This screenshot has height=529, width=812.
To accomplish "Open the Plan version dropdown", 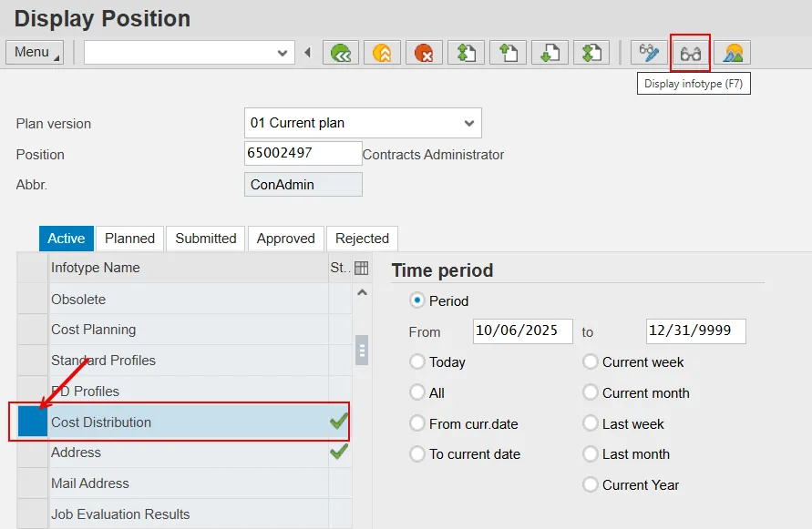I will tap(468, 123).
